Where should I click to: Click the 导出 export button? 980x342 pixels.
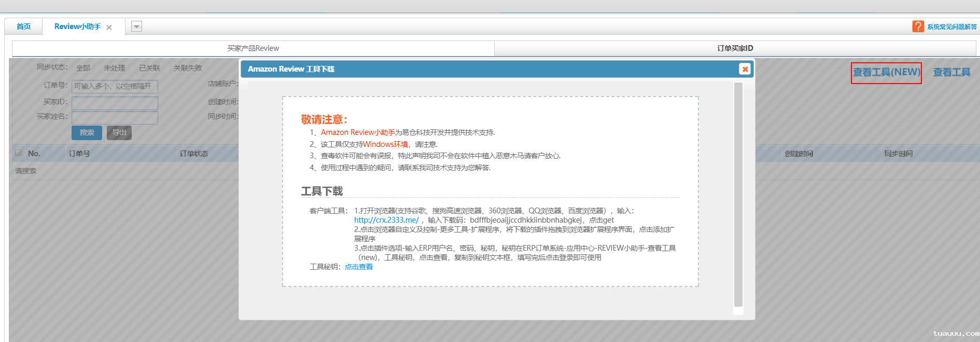pyautogui.click(x=119, y=133)
